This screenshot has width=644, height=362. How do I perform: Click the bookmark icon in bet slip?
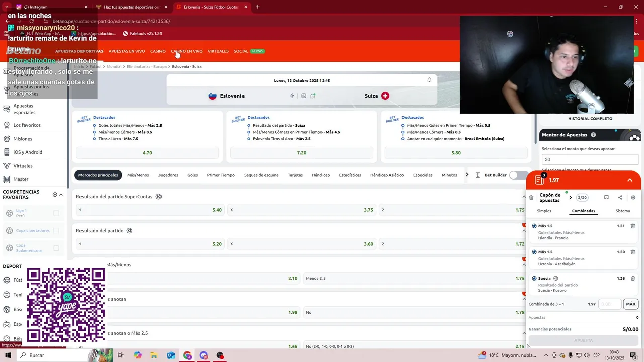[606, 198]
